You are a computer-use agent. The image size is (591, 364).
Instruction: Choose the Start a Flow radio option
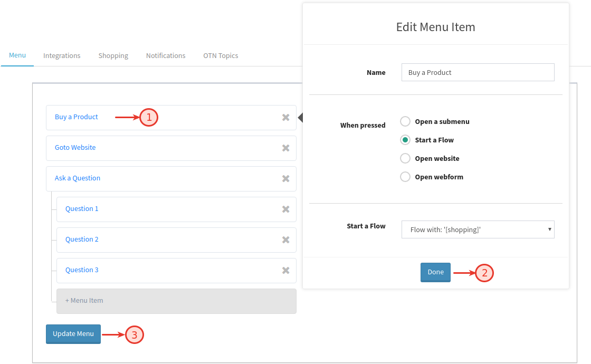(x=405, y=140)
